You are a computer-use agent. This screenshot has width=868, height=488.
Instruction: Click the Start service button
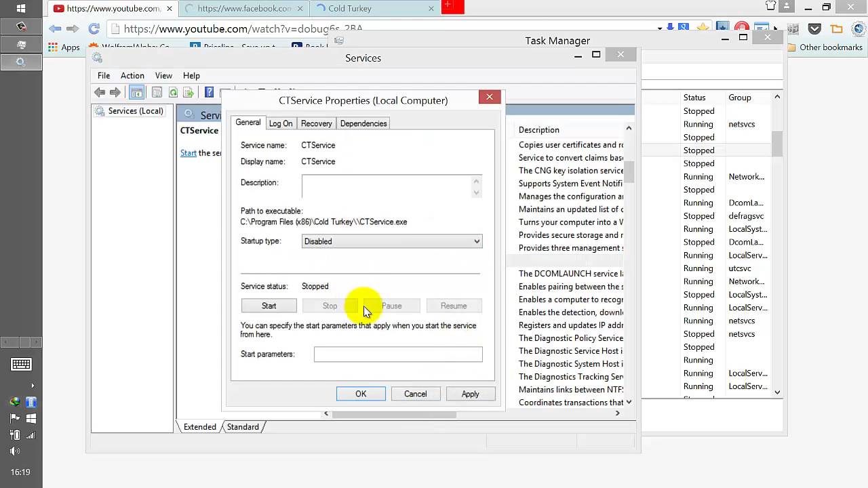point(269,306)
